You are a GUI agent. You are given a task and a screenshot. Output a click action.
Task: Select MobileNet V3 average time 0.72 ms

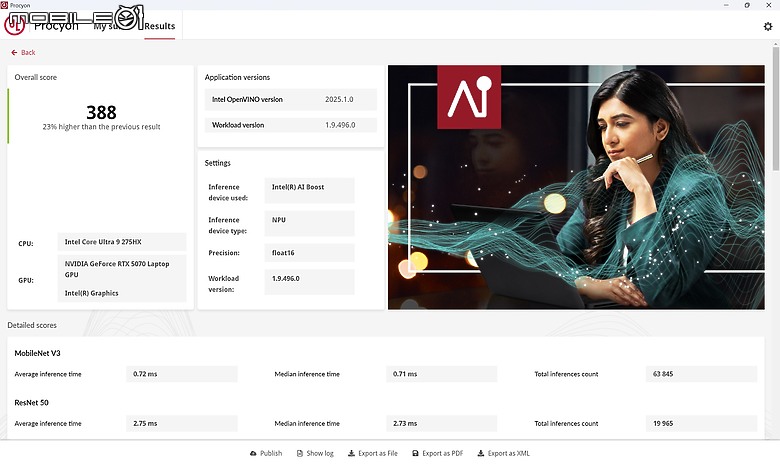click(x=182, y=374)
